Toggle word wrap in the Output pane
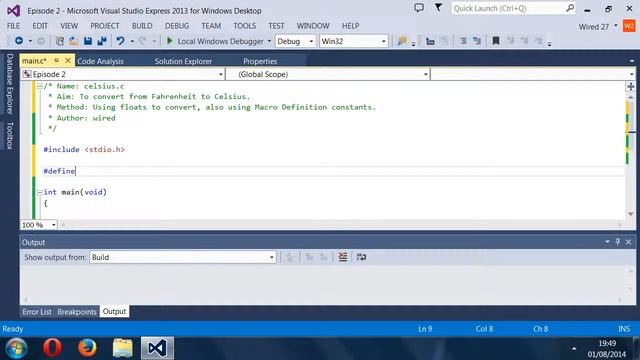This screenshot has height=360, width=640. point(361,257)
